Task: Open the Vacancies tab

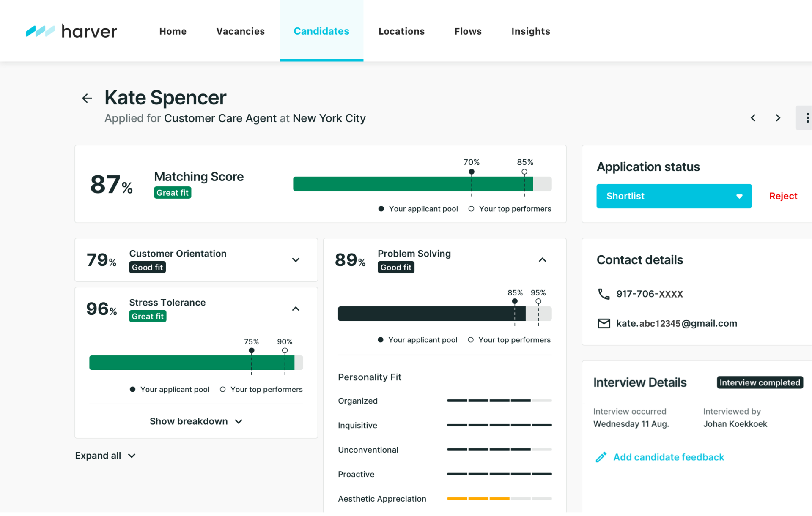Action: [240, 31]
